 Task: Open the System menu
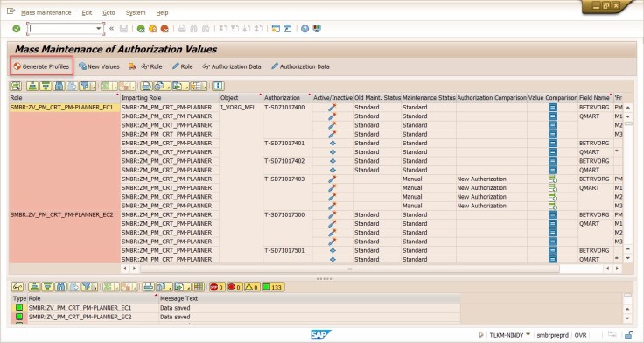coord(136,13)
